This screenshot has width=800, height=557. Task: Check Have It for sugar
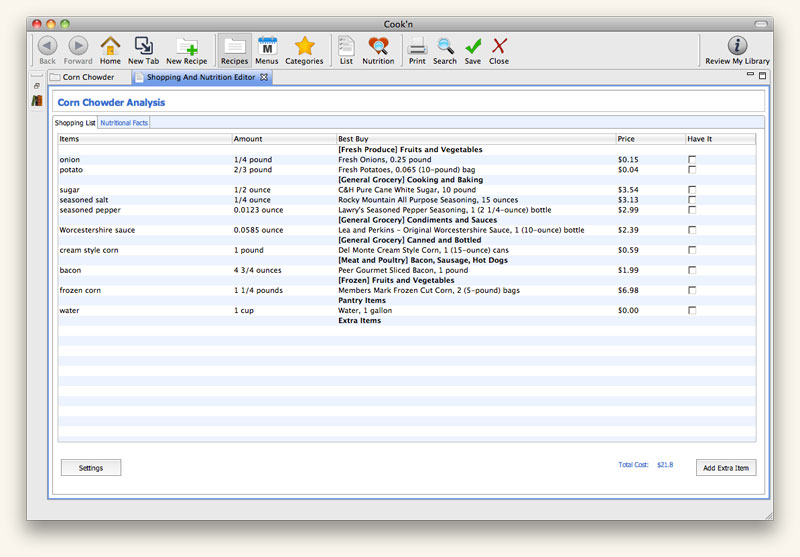pos(692,190)
